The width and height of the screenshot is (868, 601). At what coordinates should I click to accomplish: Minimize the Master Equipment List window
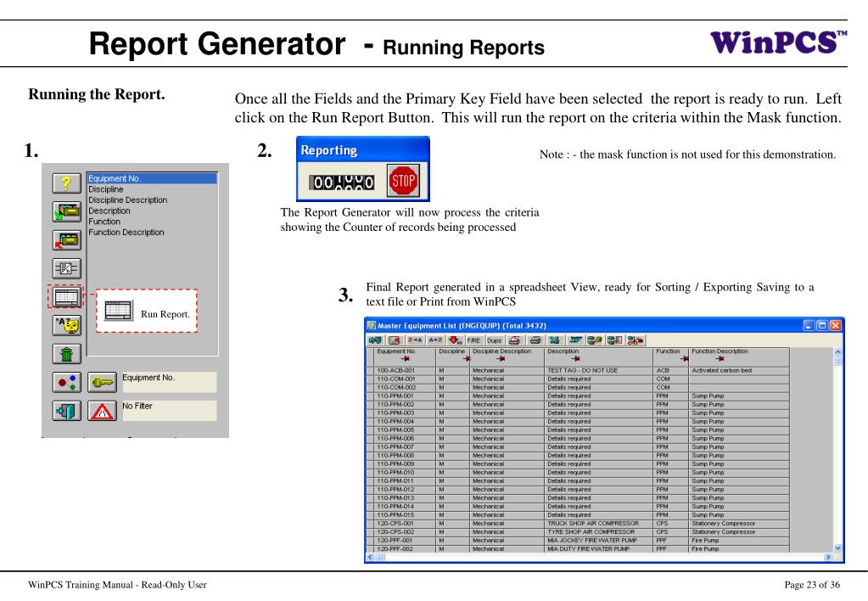click(x=809, y=326)
